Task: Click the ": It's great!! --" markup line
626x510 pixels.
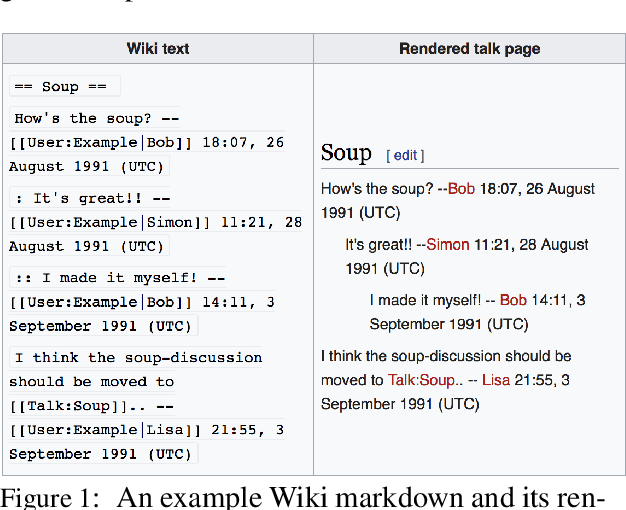Action: pyautogui.click(x=93, y=198)
